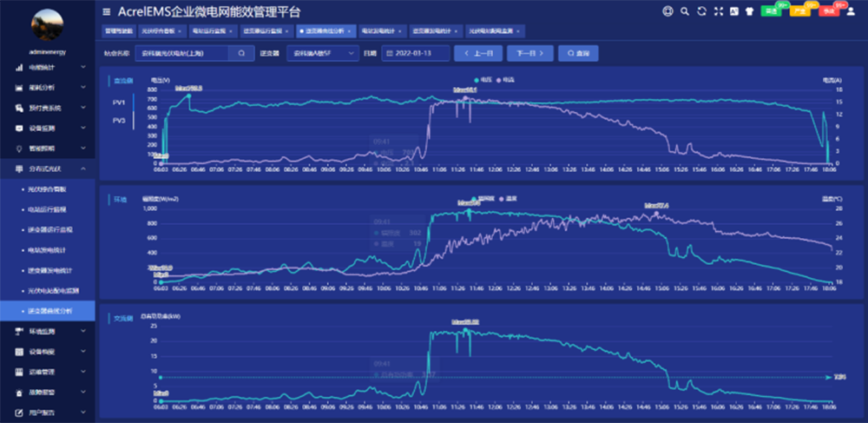Image resolution: width=868 pixels, height=423 pixels.
Task: Click the hamburger menu collapse icon
Action: (107, 11)
